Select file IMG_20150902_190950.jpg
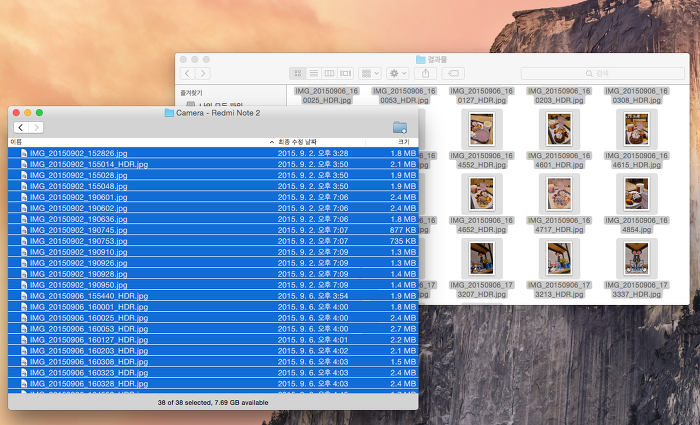 [x=213, y=285]
